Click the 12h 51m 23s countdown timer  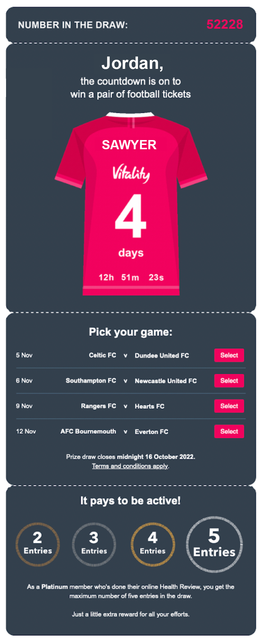pos(131,277)
